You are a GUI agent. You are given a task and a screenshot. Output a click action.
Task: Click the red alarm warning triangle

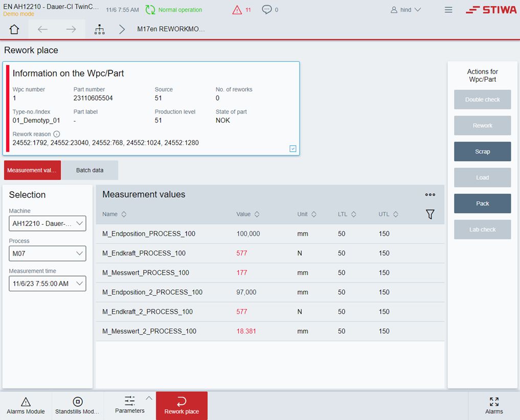click(x=237, y=10)
